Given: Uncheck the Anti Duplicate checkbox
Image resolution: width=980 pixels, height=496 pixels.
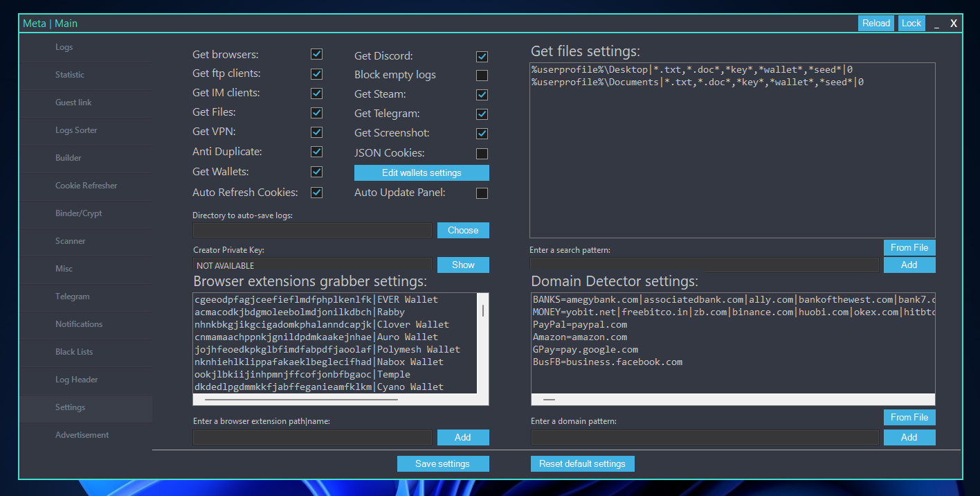Looking at the screenshot, I should (x=316, y=151).
